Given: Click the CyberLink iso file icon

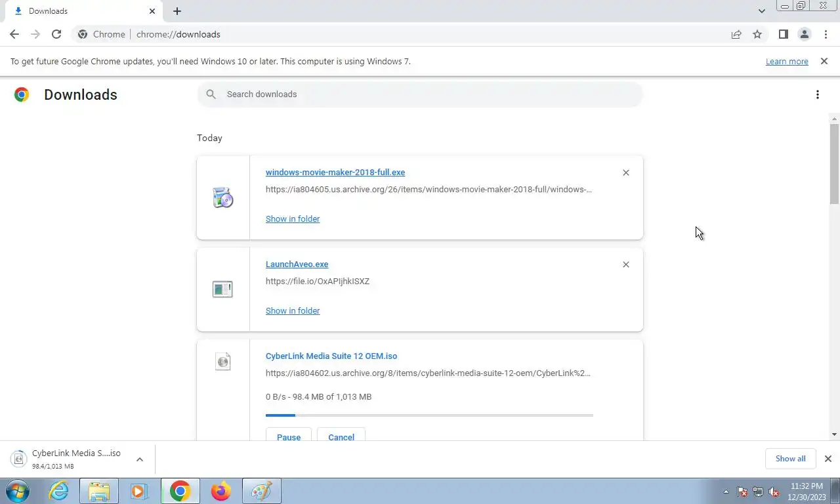Looking at the screenshot, I should click(x=223, y=362).
